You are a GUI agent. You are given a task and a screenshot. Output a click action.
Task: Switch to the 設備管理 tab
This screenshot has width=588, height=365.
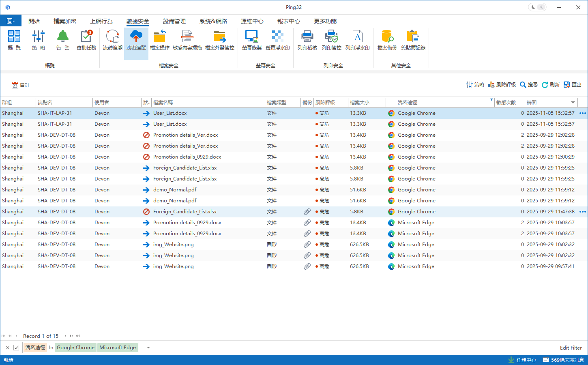(x=174, y=21)
